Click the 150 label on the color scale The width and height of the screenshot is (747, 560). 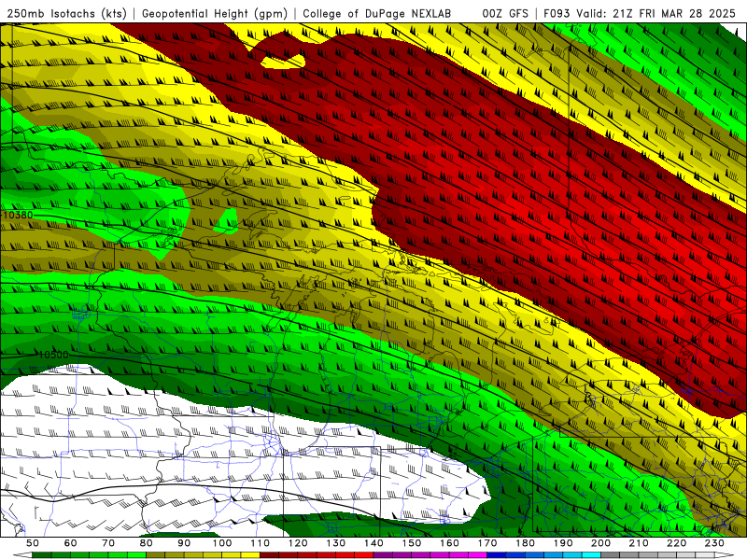point(412,543)
